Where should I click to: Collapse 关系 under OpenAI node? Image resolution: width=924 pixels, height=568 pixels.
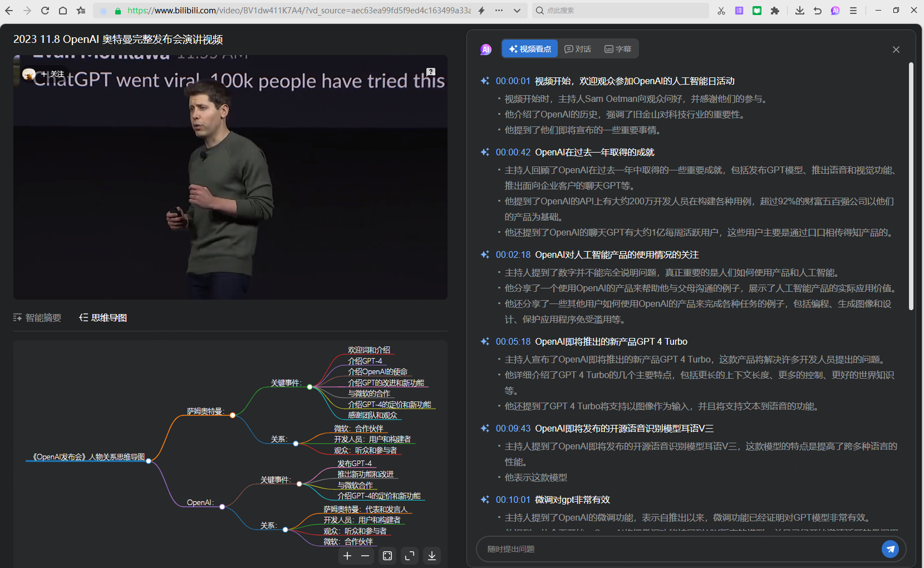click(285, 530)
